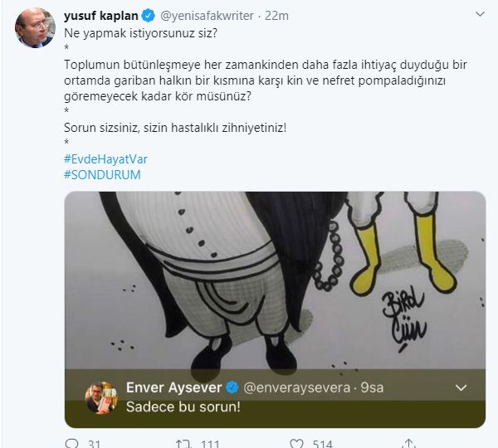The height and width of the screenshot is (448, 498).
Task: Like the tweet with the heart icon
Action: (293, 444)
